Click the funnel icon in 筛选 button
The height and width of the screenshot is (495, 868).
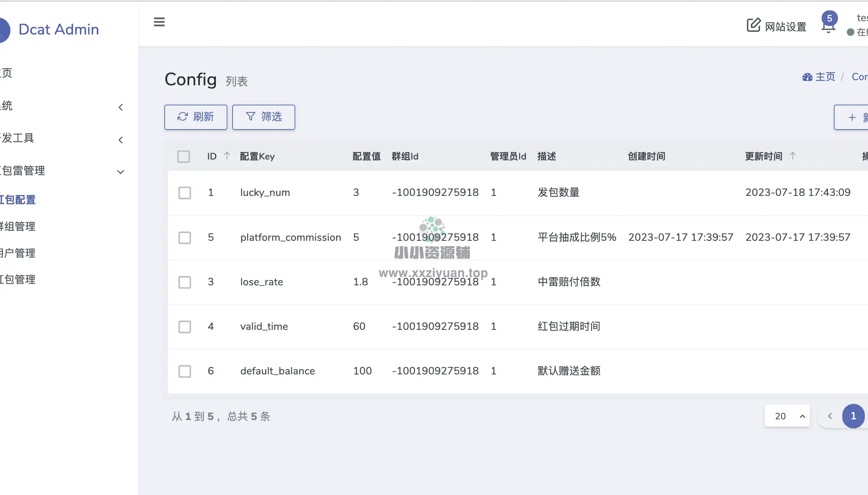(251, 117)
